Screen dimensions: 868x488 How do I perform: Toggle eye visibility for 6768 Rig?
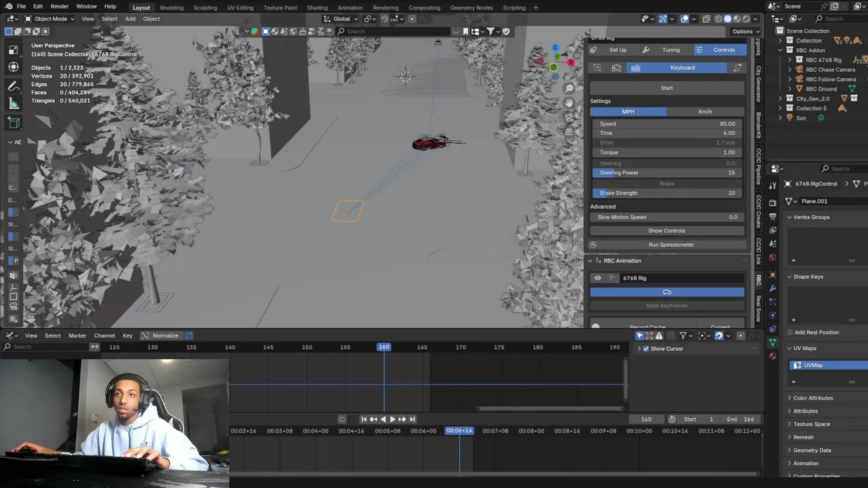click(597, 278)
